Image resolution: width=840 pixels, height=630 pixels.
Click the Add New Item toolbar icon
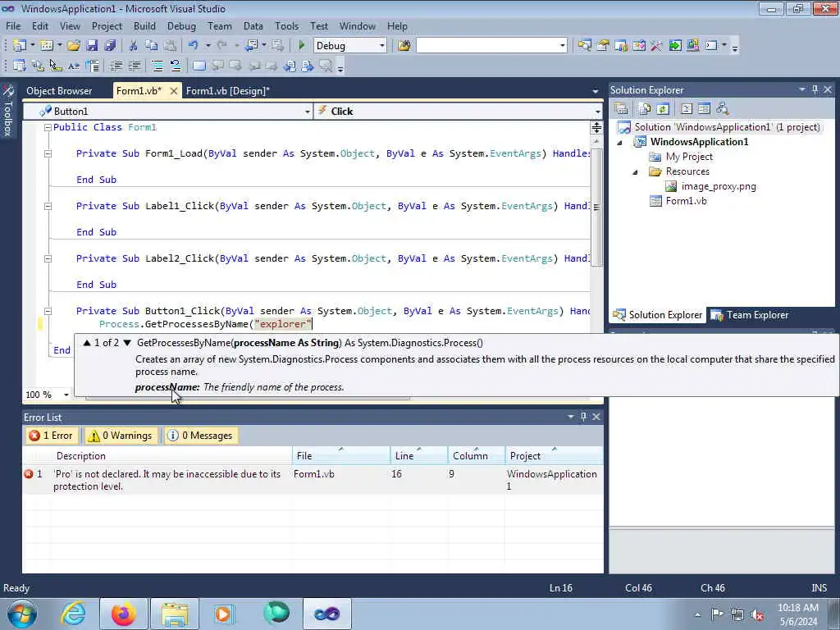point(47,46)
